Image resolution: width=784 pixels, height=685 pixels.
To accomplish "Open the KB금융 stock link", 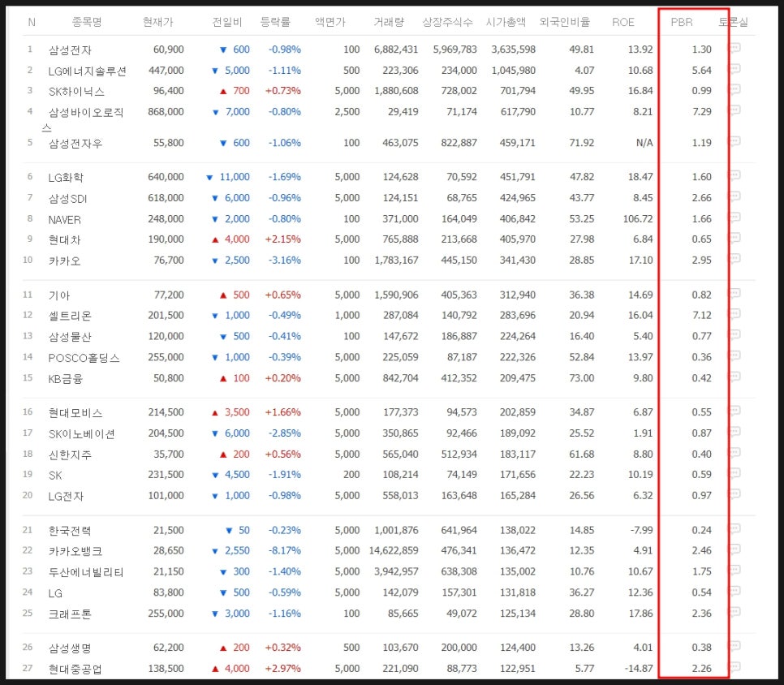I will (66, 379).
